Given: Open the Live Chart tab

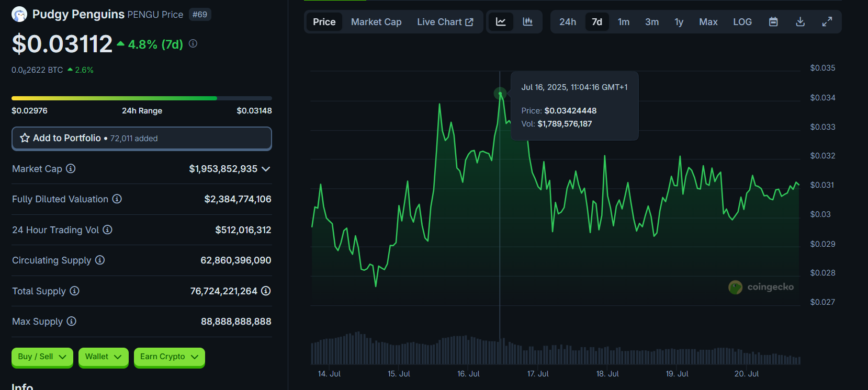Looking at the screenshot, I should 445,22.
